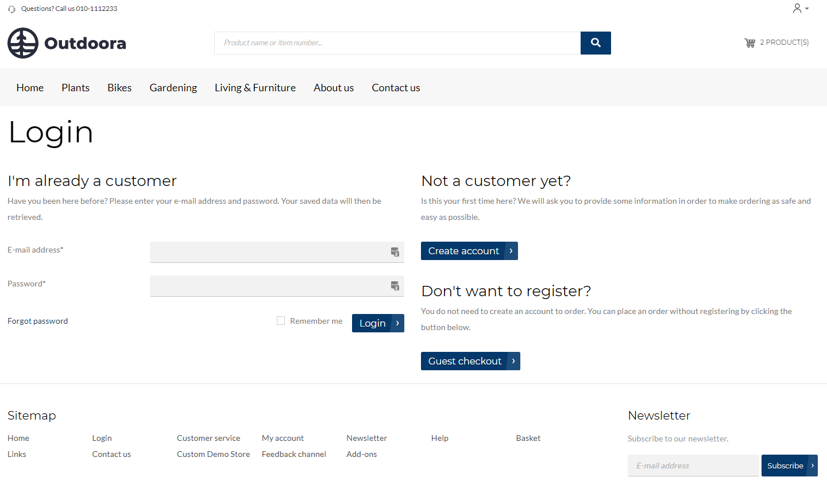
Task: Subscribe to the newsletter
Action: (789, 466)
